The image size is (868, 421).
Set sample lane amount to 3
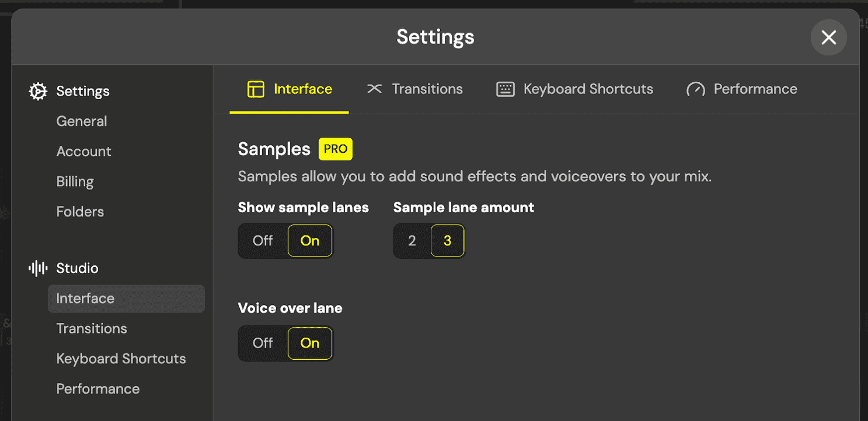pos(447,241)
